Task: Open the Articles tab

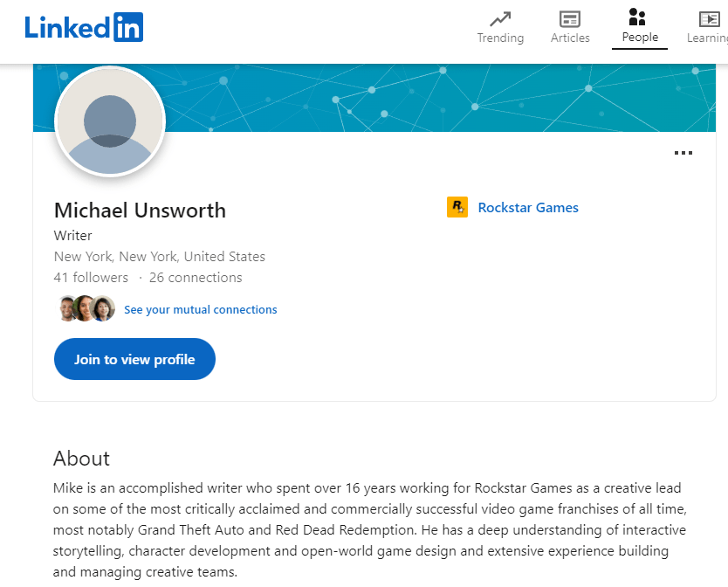Action: tap(570, 27)
